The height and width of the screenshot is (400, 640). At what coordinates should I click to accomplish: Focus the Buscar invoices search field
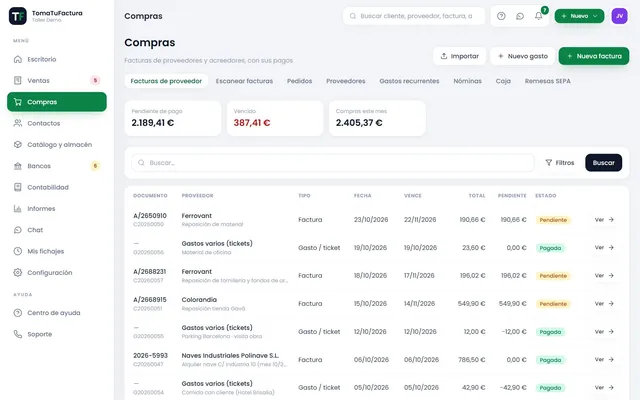[333, 162]
